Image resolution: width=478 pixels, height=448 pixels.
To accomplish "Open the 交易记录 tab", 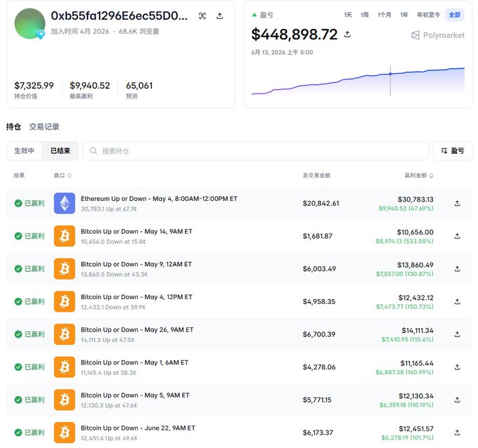I will click(x=44, y=126).
